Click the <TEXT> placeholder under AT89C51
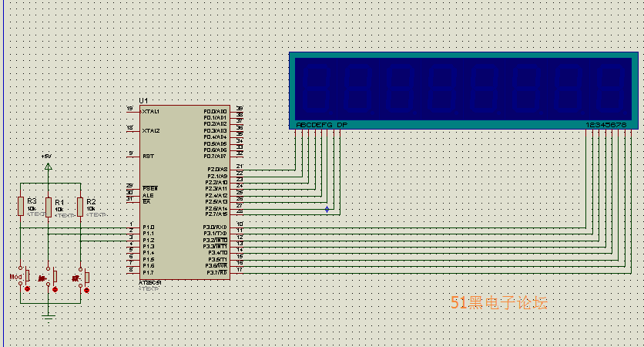The width and height of the screenshot is (644, 347). (149, 288)
